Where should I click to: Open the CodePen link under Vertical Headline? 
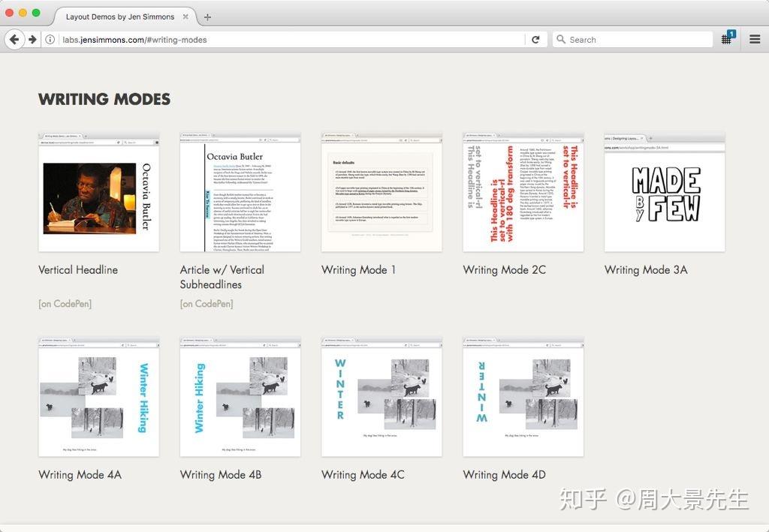tap(65, 303)
